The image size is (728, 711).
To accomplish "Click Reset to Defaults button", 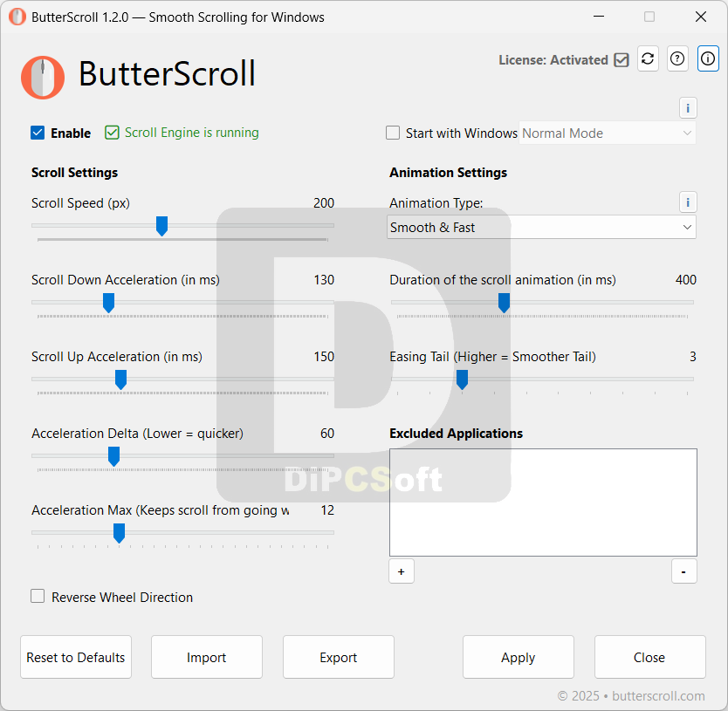I will (76, 657).
